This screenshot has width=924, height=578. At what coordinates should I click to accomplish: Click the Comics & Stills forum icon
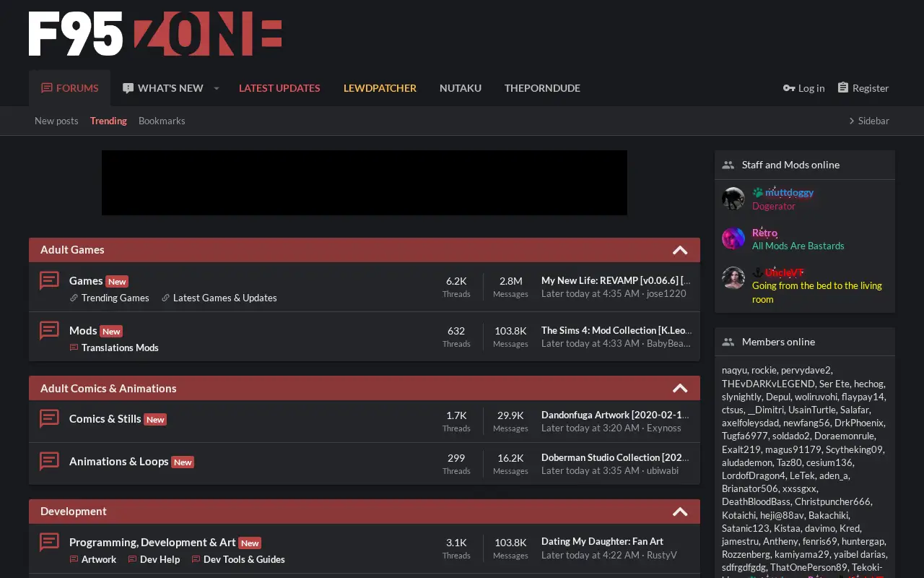coord(49,418)
